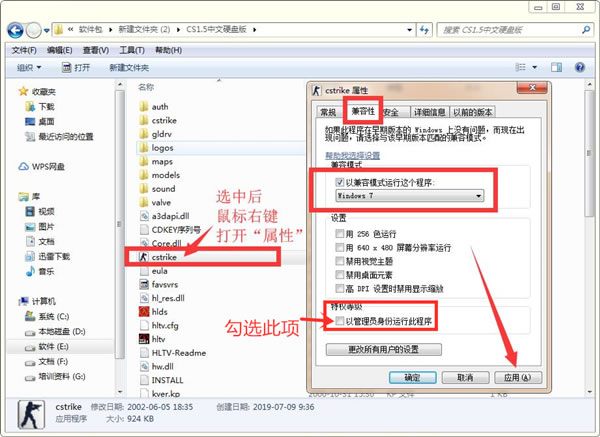Select the logos folder icon
Screen dimensions: 600x437
click(x=142, y=147)
